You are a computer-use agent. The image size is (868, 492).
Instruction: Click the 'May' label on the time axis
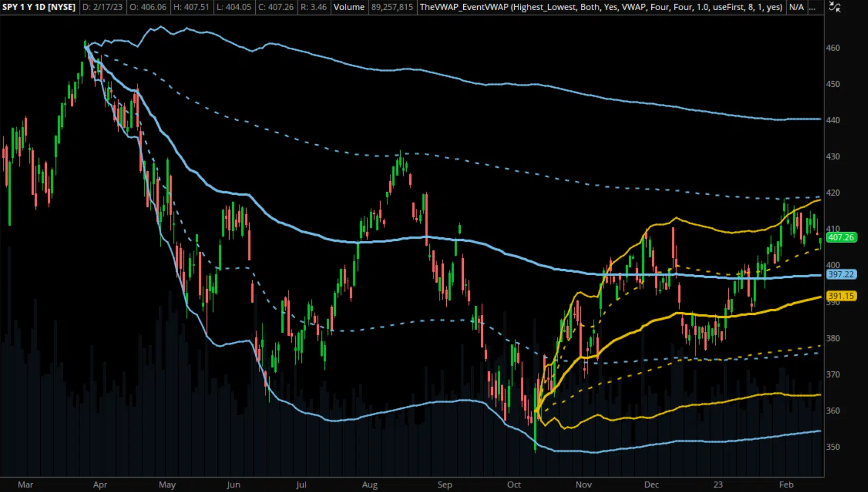tap(167, 485)
